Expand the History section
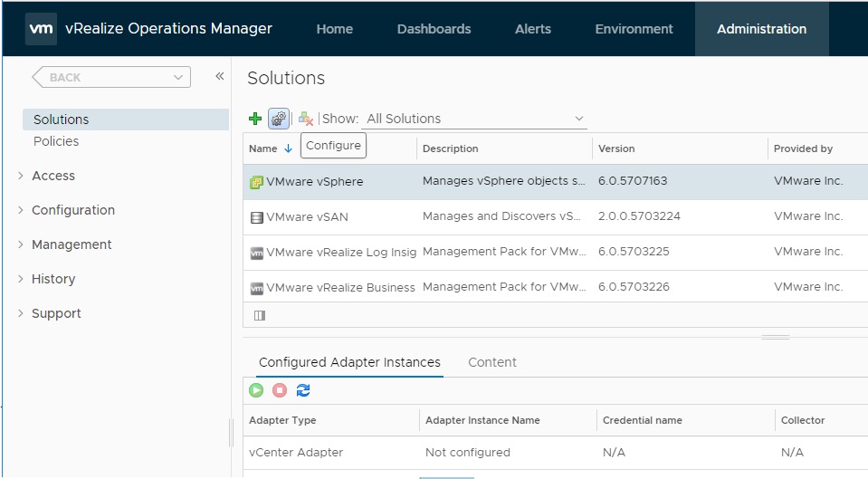The height and width of the screenshot is (479, 868). pos(21,279)
